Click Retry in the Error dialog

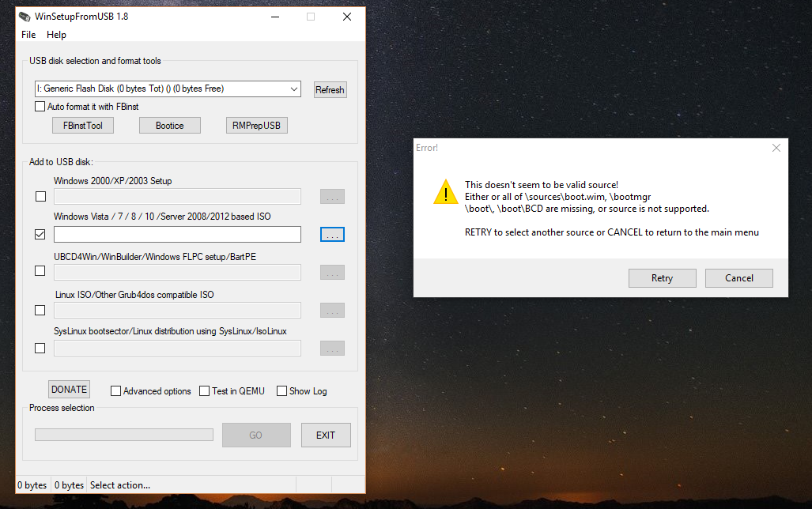click(662, 278)
